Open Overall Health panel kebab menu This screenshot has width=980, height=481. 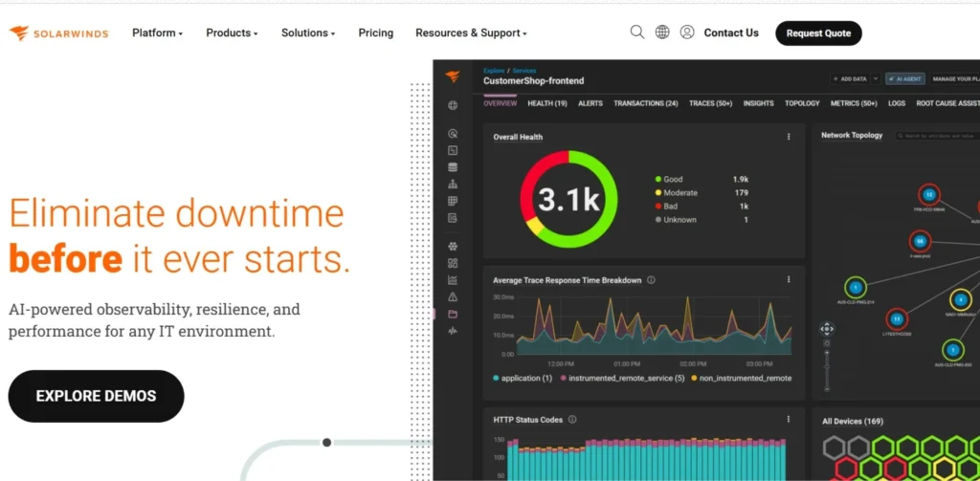click(789, 137)
